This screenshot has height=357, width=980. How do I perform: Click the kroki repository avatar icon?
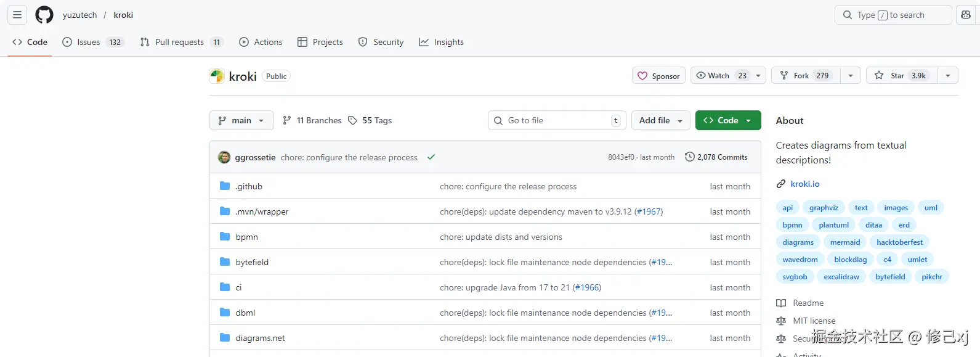[x=217, y=76]
